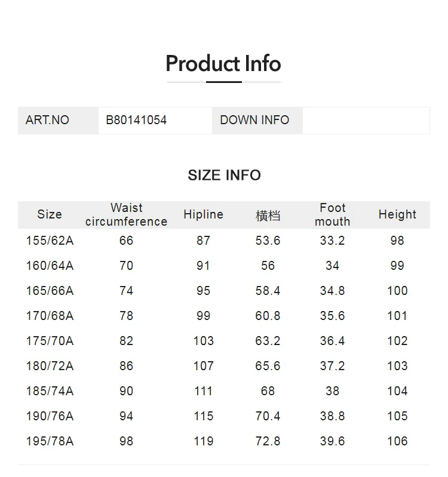Click waist value 90
Image resolution: width=448 pixels, height=477 pixels.
tap(126, 391)
